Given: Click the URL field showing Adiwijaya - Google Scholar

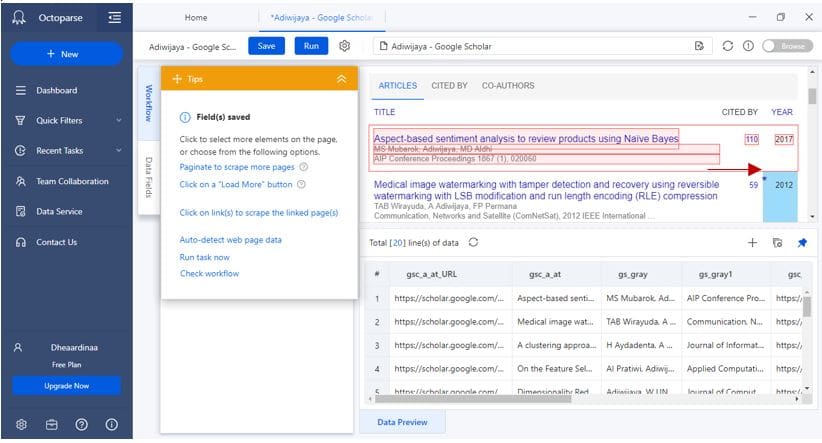Looking at the screenshot, I should (530, 46).
